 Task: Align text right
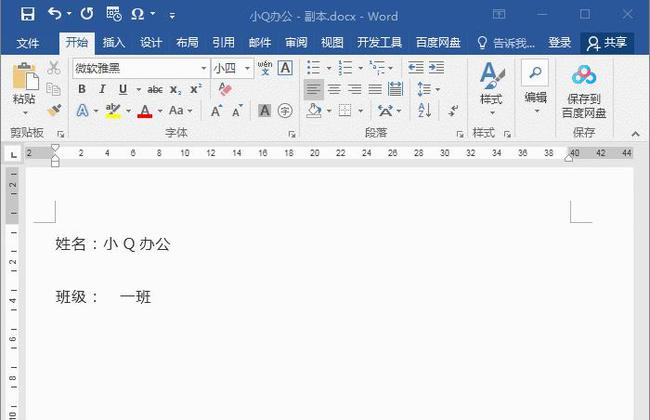(354, 89)
